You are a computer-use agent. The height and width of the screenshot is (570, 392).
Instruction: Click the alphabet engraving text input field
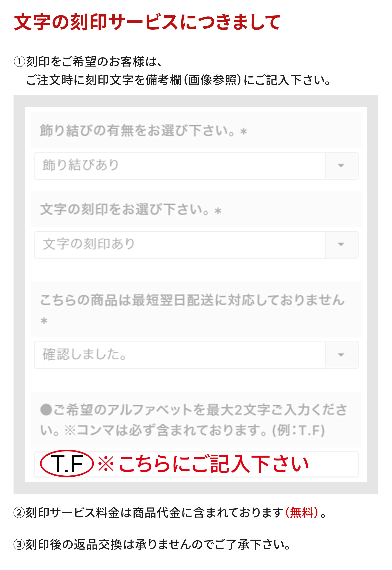pyautogui.click(x=196, y=464)
